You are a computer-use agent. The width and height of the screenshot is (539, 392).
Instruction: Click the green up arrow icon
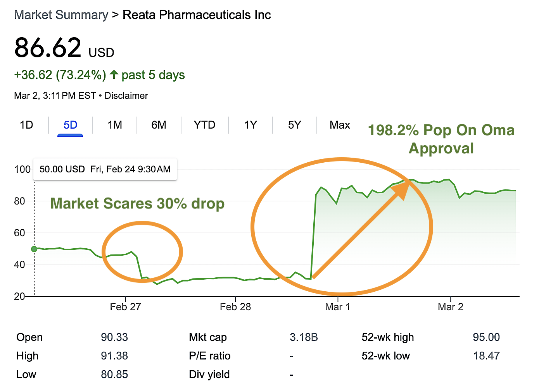coord(114,74)
